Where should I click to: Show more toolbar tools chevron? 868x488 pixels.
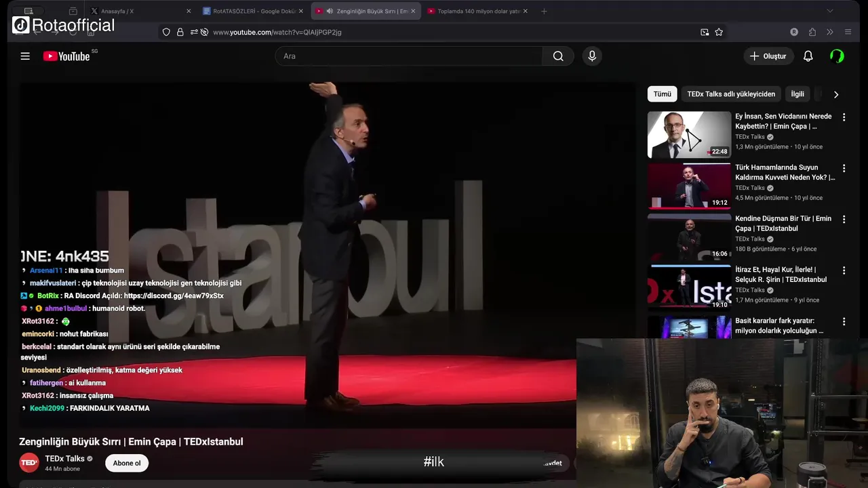coord(830,32)
